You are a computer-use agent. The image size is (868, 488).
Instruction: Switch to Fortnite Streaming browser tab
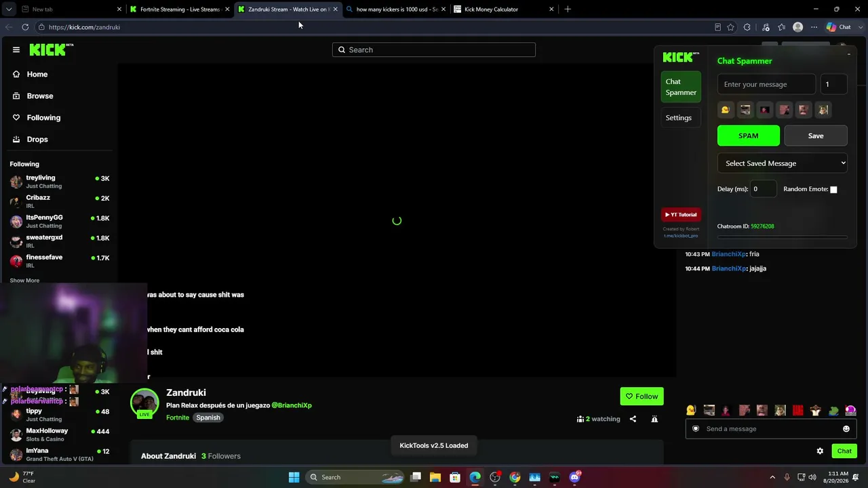coord(179,9)
